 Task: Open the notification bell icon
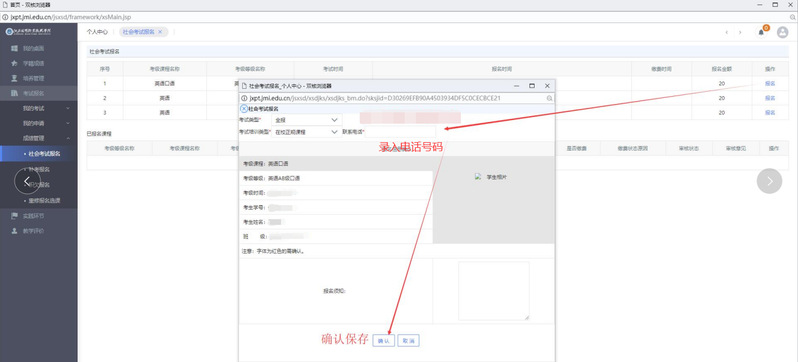click(761, 32)
